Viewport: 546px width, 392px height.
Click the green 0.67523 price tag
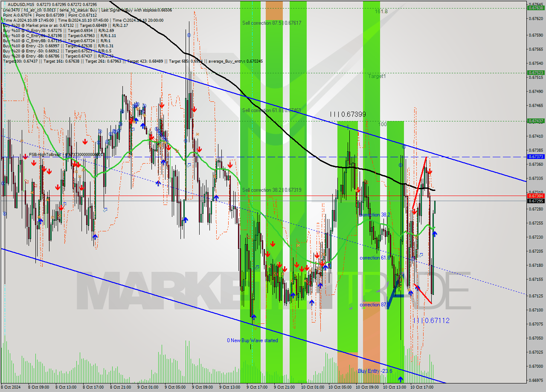535,73
